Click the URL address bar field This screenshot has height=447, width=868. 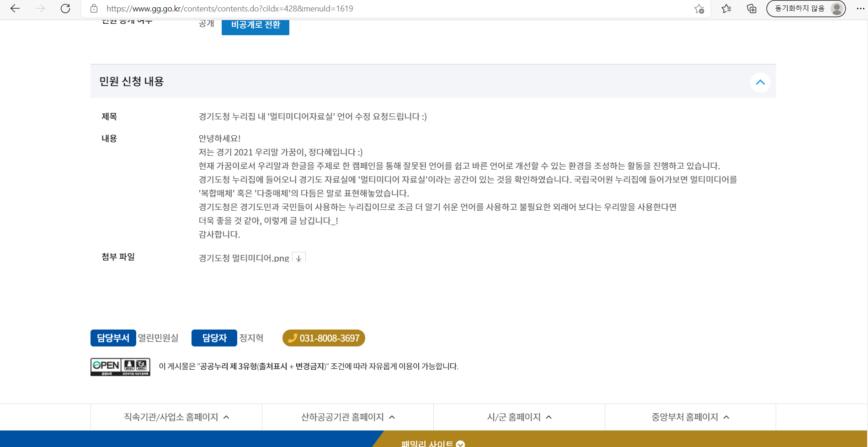pyautogui.click(x=393, y=9)
